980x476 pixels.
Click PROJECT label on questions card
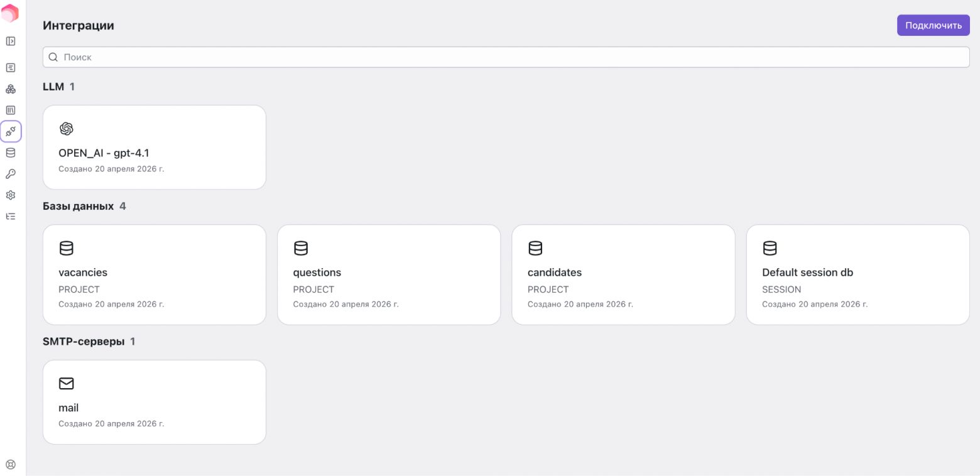(x=313, y=289)
